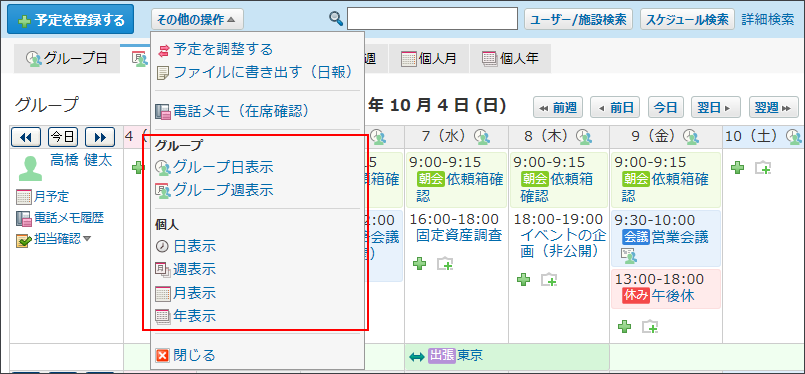Go to 前週

click(558, 108)
